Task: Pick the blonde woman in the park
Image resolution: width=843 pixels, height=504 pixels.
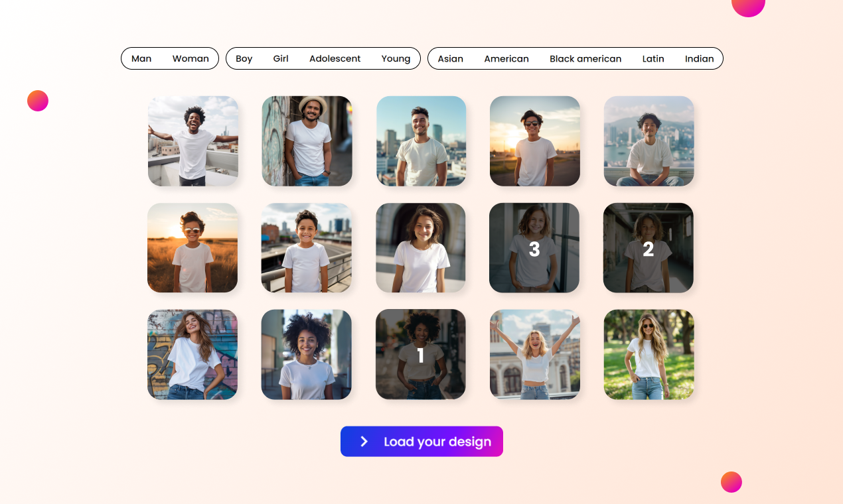Action: (649, 355)
